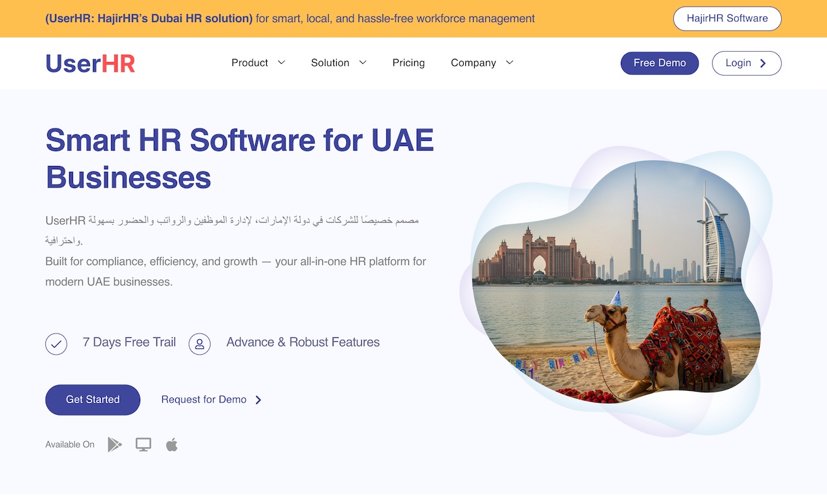Click the UserHR logo
Viewport: 827px width, 504px height.
pos(90,63)
